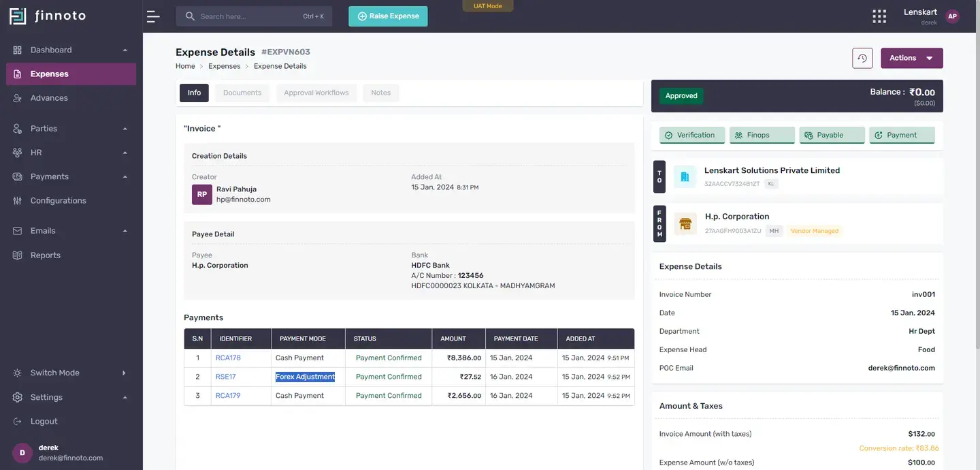980x470 pixels.
Task: Click the Logout icon
Action: pos(18,422)
